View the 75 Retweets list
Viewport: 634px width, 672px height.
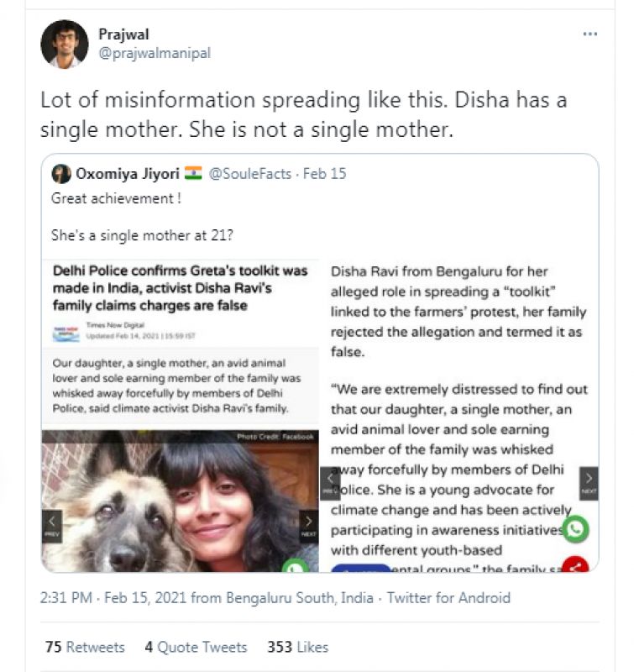(85, 647)
